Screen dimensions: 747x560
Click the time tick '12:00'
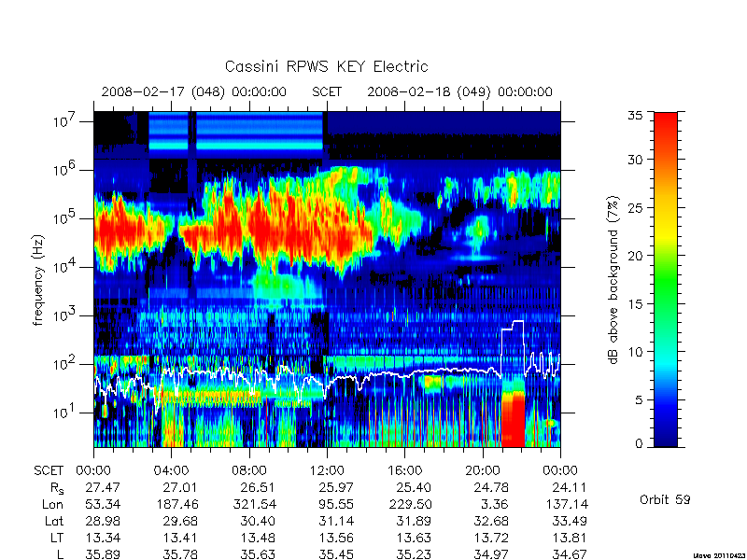[x=327, y=471]
